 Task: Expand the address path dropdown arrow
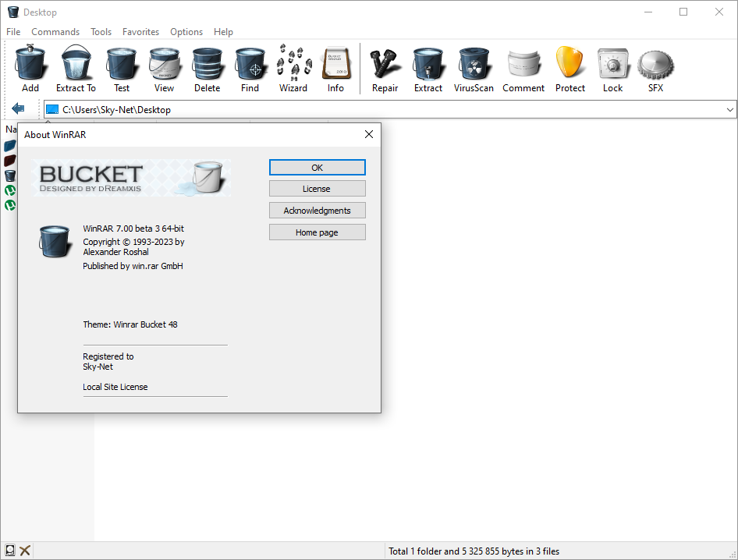pyautogui.click(x=729, y=110)
